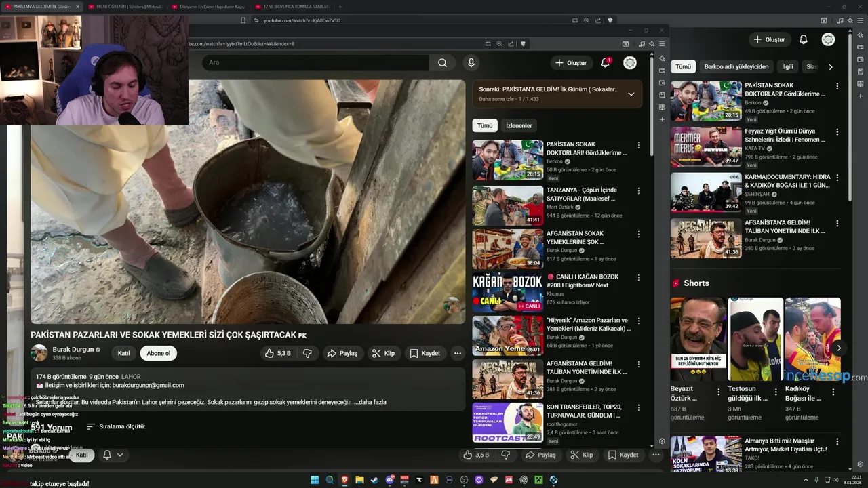Open the account avatar in the front window
The width and height of the screenshot is (868, 488).
(630, 63)
